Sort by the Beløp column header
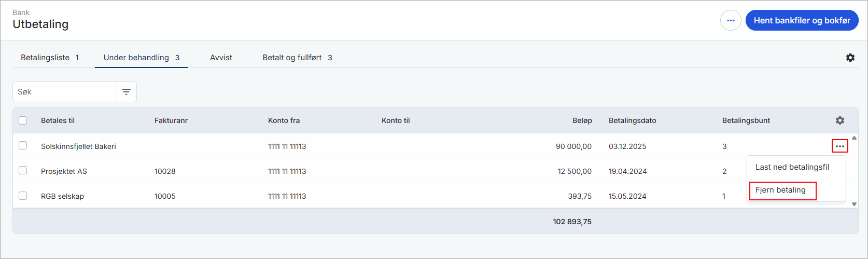Screen dimensions: 868x259 point(582,120)
